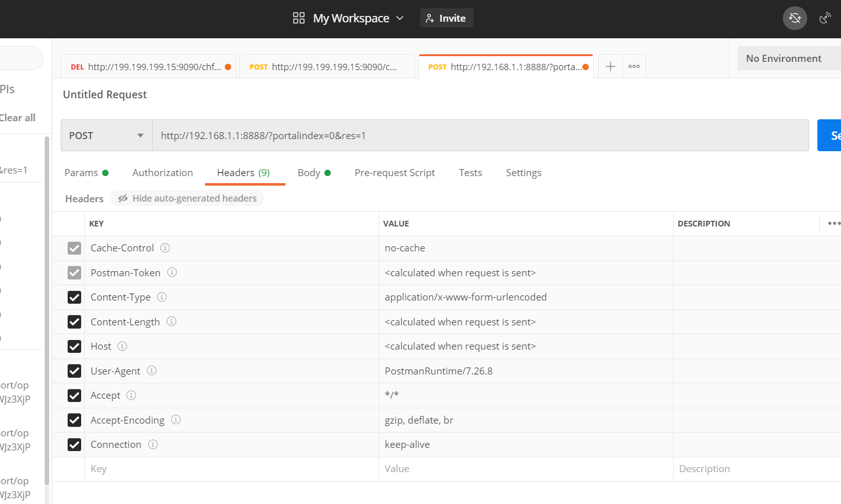Click info icon next to Host
The height and width of the screenshot is (504, 841).
[122, 346]
